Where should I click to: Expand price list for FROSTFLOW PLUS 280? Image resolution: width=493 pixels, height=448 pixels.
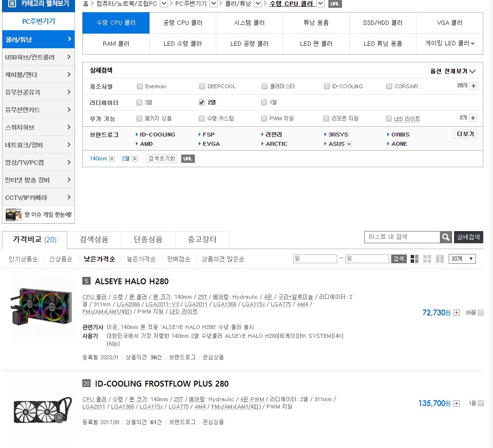point(457,404)
